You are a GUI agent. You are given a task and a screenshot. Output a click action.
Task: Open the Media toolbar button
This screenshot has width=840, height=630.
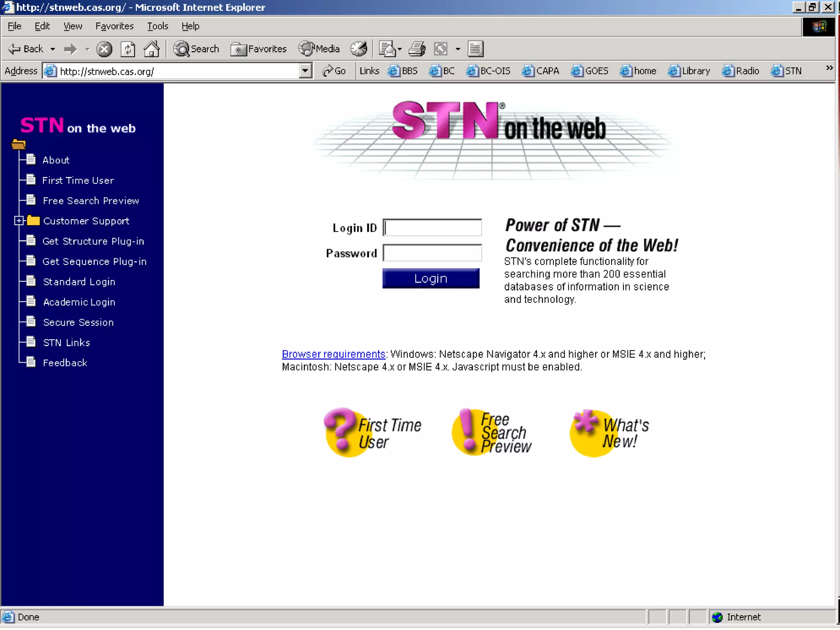320,49
